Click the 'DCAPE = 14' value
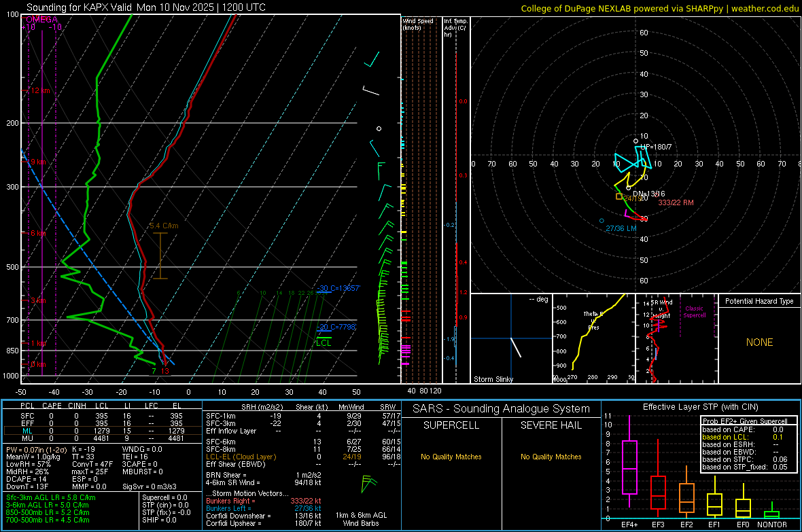Screen dimensions: 802x532 (x=26, y=479)
